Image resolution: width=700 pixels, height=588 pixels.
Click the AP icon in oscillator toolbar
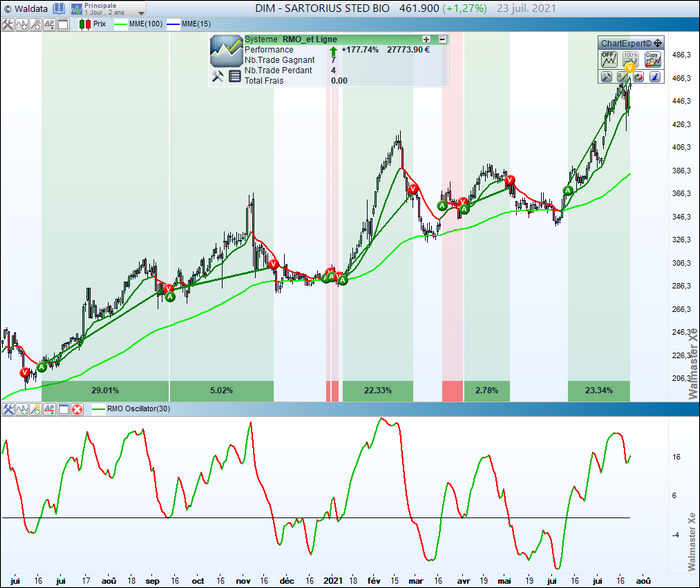click(x=49, y=409)
